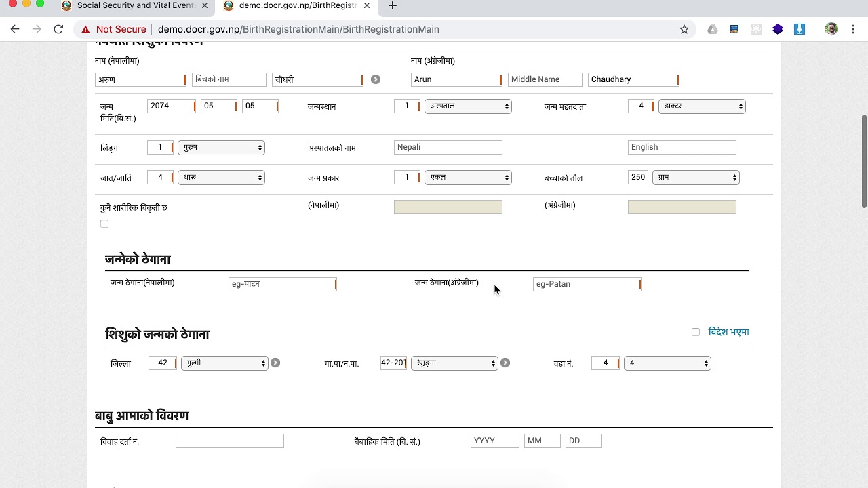Image resolution: width=868 pixels, height=488 pixels.
Task: Toggle कुनै शारीरिक विकृती छ checkbox
Action: click(x=104, y=224)
